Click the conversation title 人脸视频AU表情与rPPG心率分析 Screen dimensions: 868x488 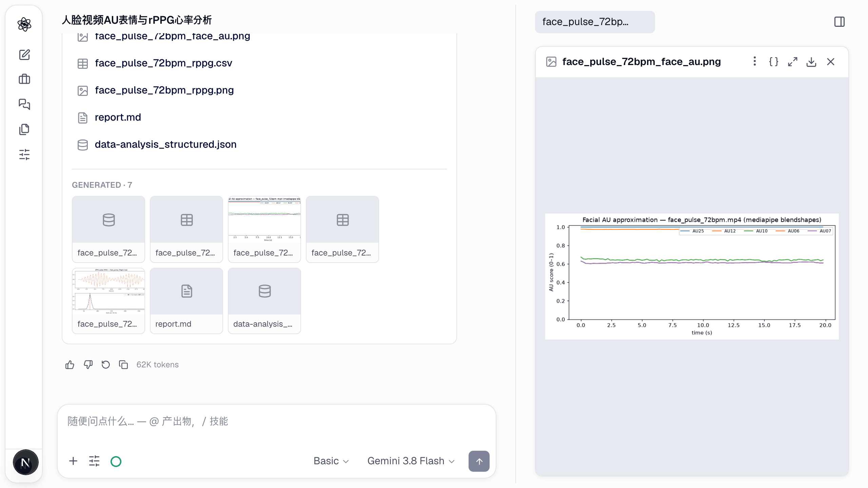[x=137, y=20]
